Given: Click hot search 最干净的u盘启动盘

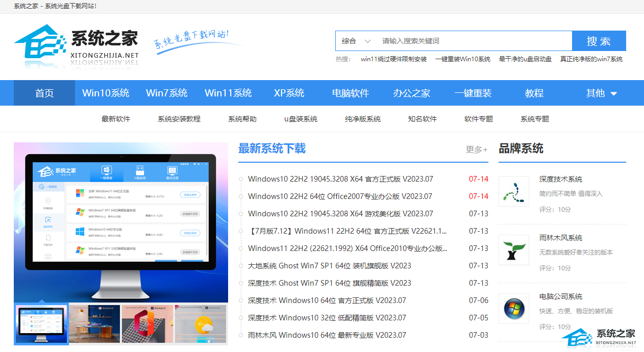Looking at the screenshot, I should pyautogui.click(x=525, y=59).
